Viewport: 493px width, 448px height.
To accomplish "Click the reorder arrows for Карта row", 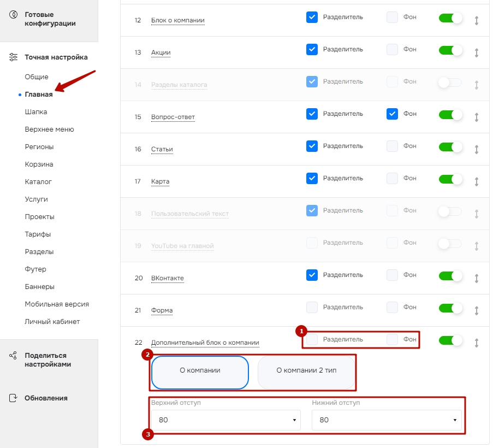I will 477,181.
